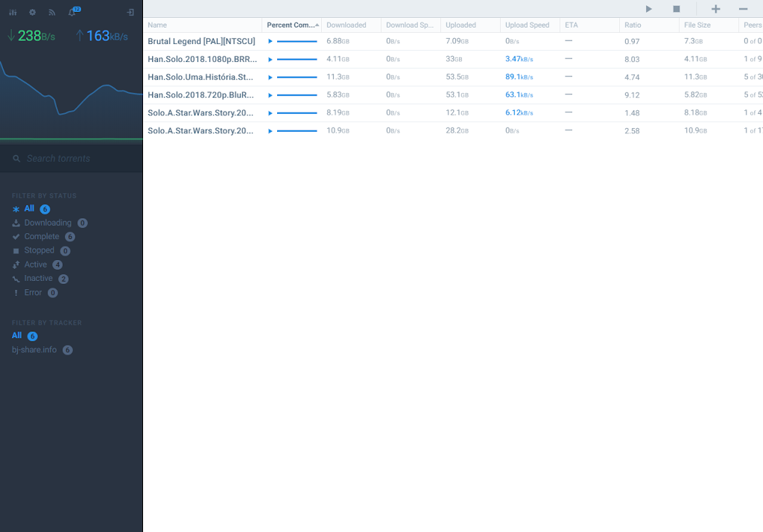Show only Active torrents
763x532 pixels.
coord(36,265)
